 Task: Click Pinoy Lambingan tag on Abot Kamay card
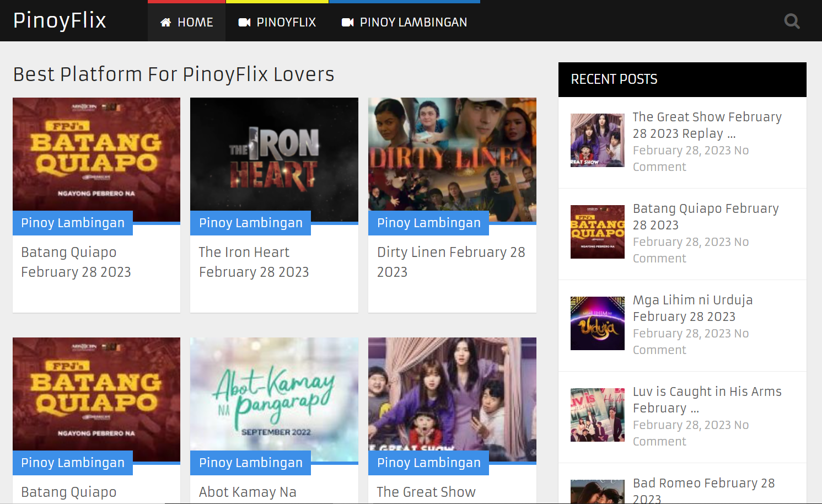[250, 463]
